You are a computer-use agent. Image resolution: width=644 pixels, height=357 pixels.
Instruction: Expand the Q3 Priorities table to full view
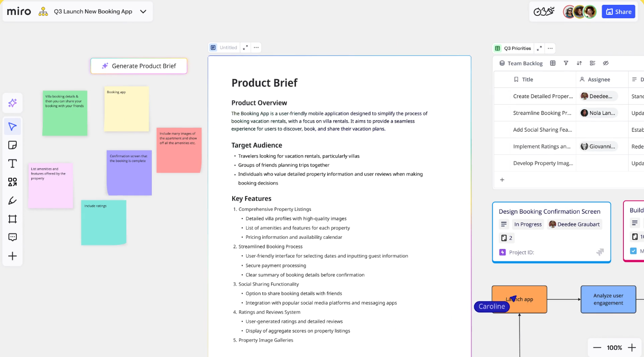(x=539, y=48)
